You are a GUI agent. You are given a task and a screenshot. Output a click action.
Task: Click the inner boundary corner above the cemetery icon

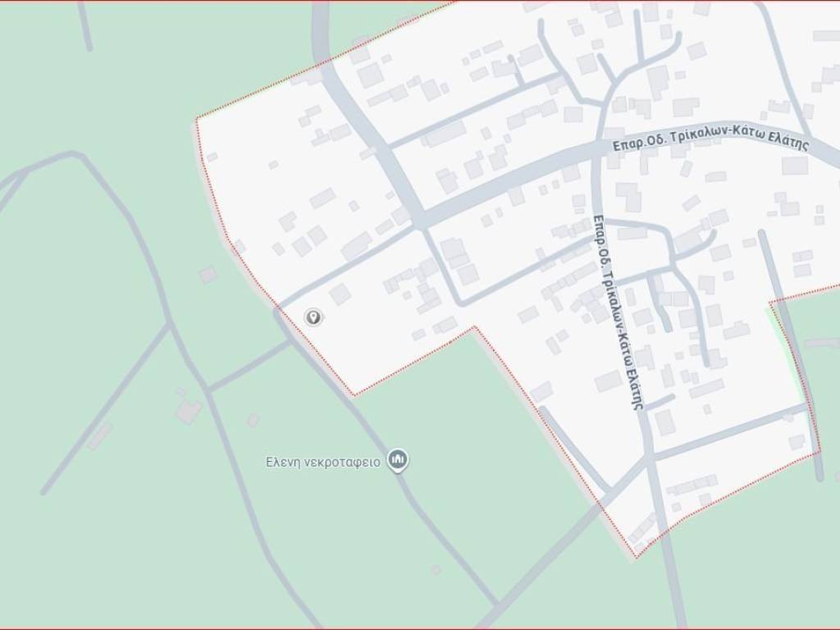pyautogui.click(x=473, y=327)
